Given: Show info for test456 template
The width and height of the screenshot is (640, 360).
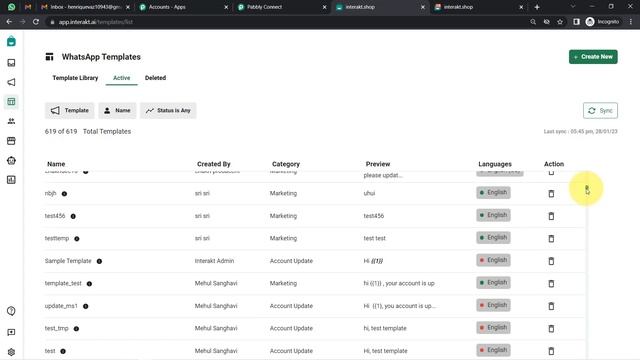Looking at the screenshot, I should [x=73, y=216].
